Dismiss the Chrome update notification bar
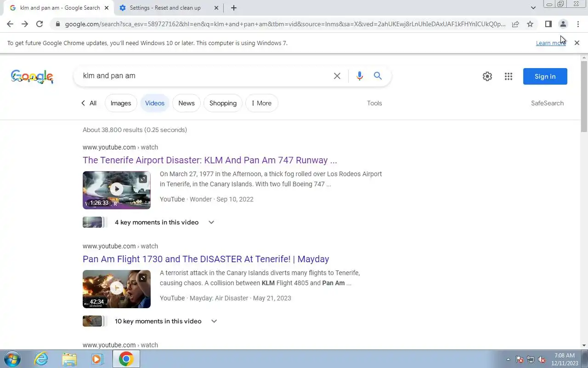The height and width of the screenshot is (368, 588). (577, 43)
